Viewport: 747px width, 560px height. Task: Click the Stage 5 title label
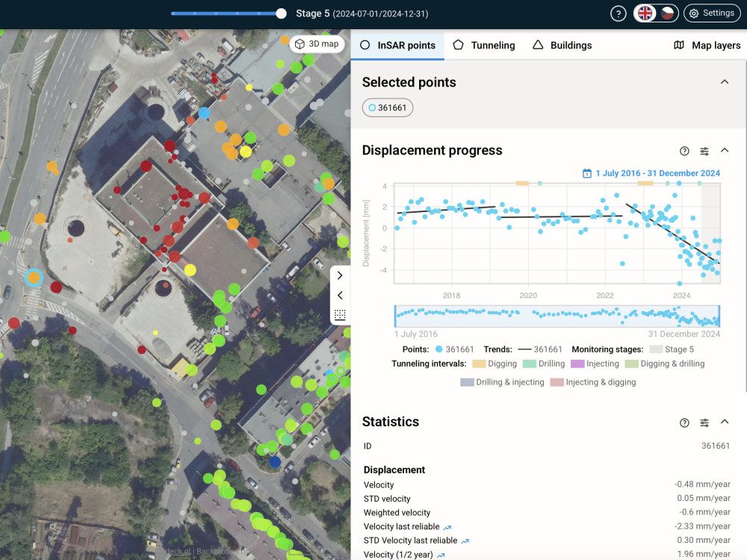point(312,13)
